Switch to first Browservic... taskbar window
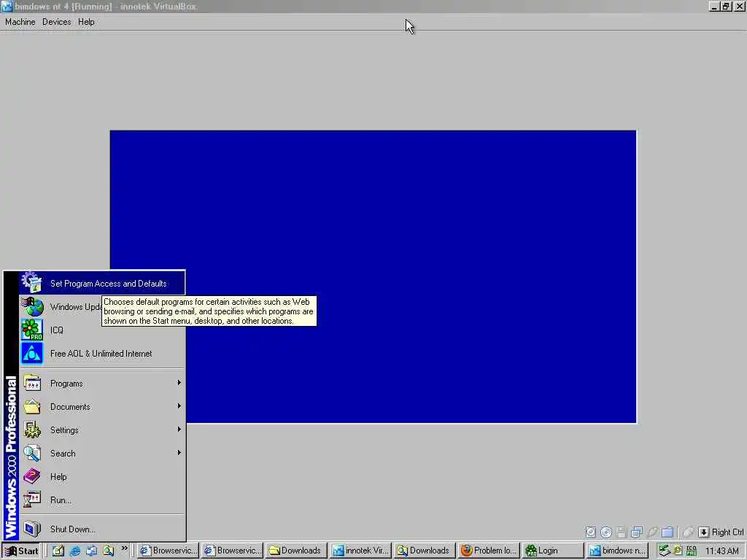 (169, 551)
